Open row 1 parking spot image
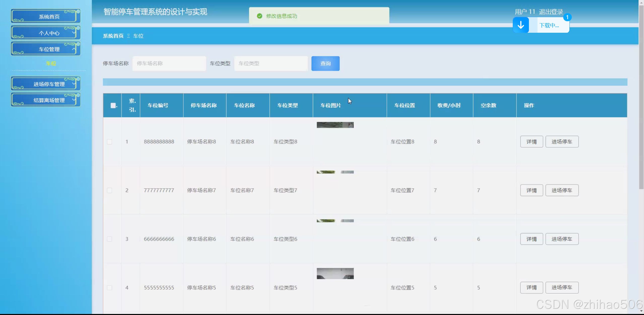This screenshot has height=315, width=644. (335, 125)
